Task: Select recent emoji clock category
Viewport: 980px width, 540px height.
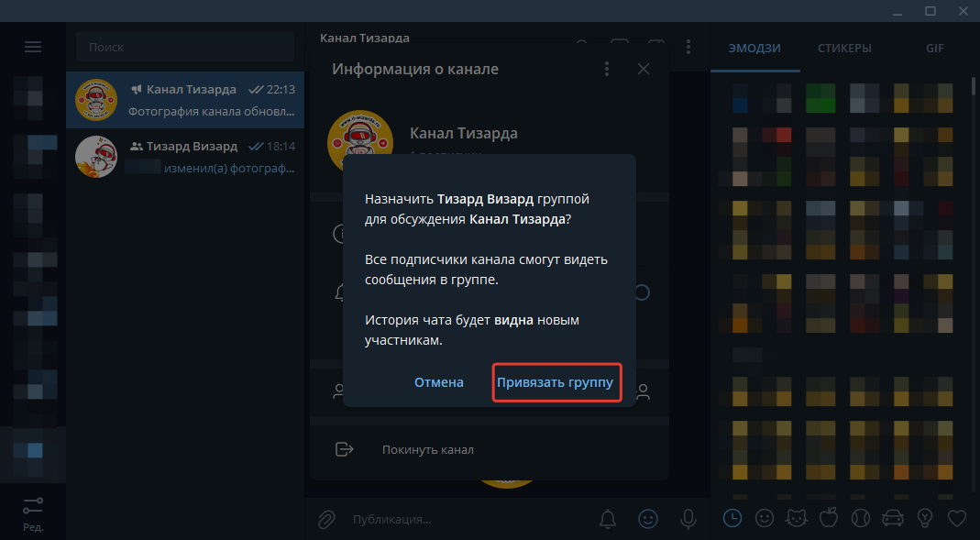Action: tap(732, 517)
